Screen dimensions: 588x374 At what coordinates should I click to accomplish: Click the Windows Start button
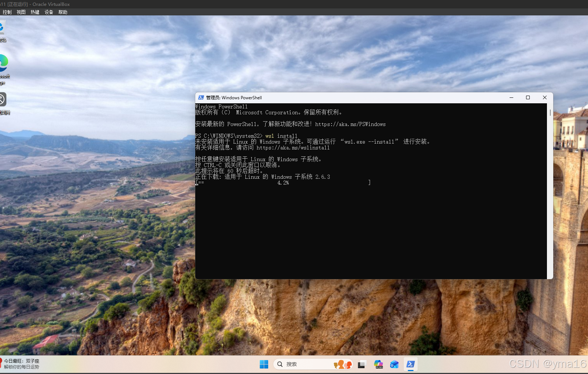pos(264,364)
